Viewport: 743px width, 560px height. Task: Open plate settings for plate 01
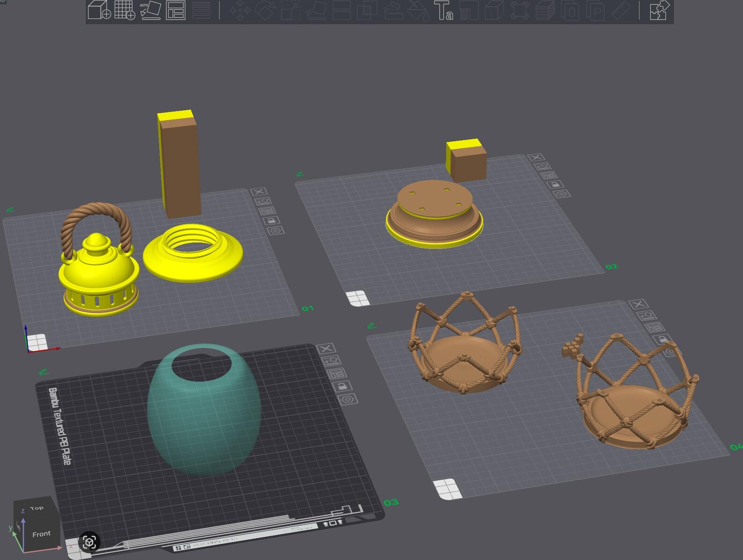(x=275, y=230)
